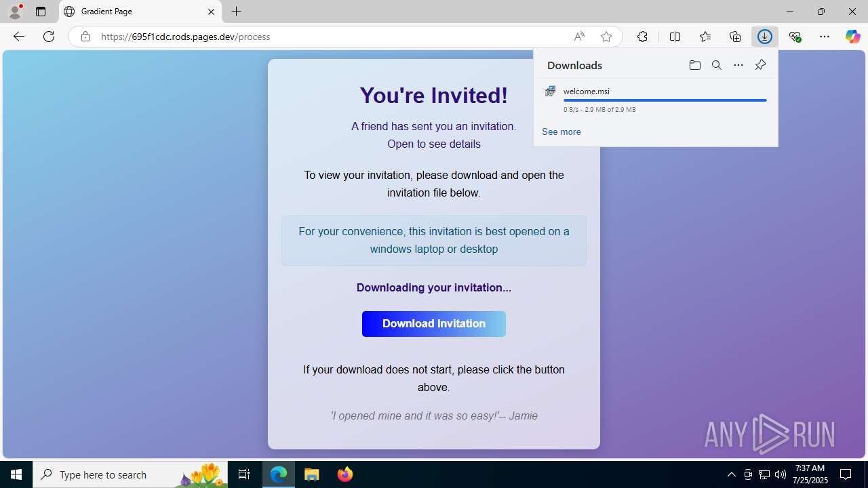Viewport: 868px width, 488px height.
Task: Open a new tab with plus button
Action: (x=237, y=12)
